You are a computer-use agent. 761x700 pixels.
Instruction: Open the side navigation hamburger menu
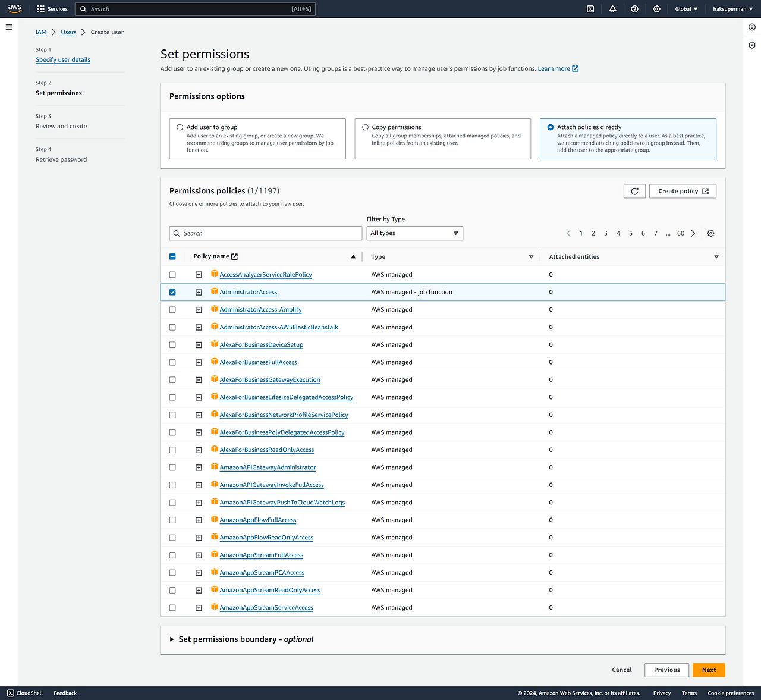[x=9, y=27]
